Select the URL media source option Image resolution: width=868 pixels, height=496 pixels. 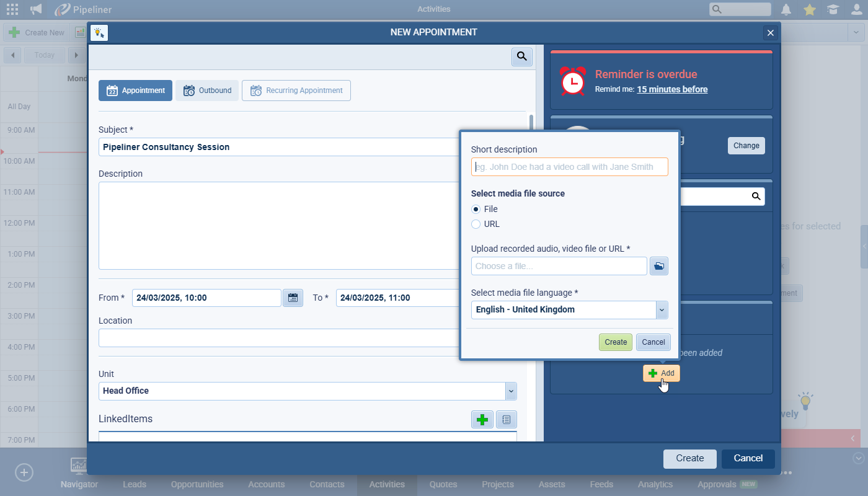click(476, 224)
